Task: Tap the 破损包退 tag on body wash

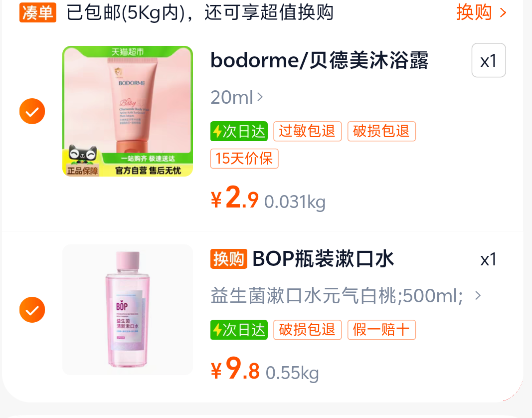Action: tap(381, 131)
